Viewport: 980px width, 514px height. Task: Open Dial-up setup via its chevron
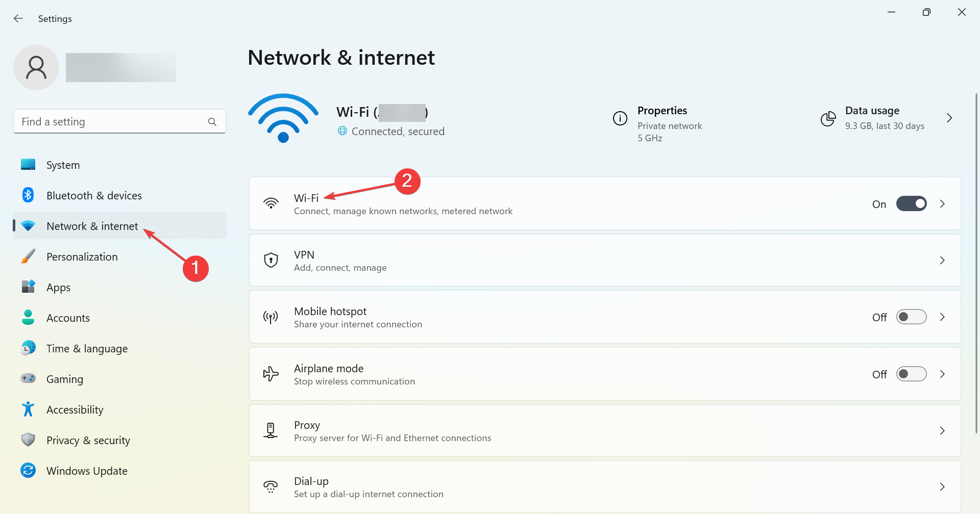tap(942, 487)
